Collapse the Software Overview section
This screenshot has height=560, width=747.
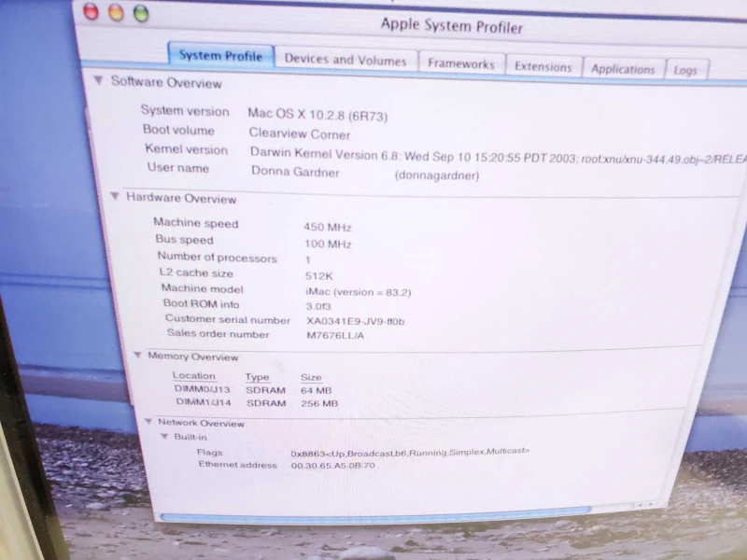tap(98, 80)
